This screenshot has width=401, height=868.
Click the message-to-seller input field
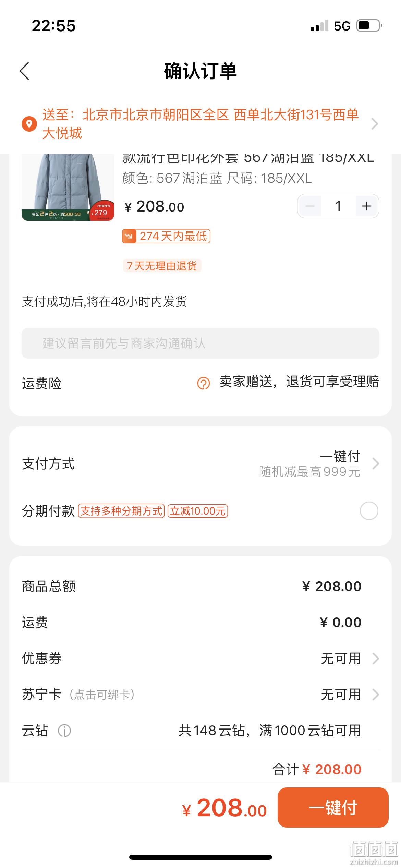pyautogui.click(x=200, y=343)
